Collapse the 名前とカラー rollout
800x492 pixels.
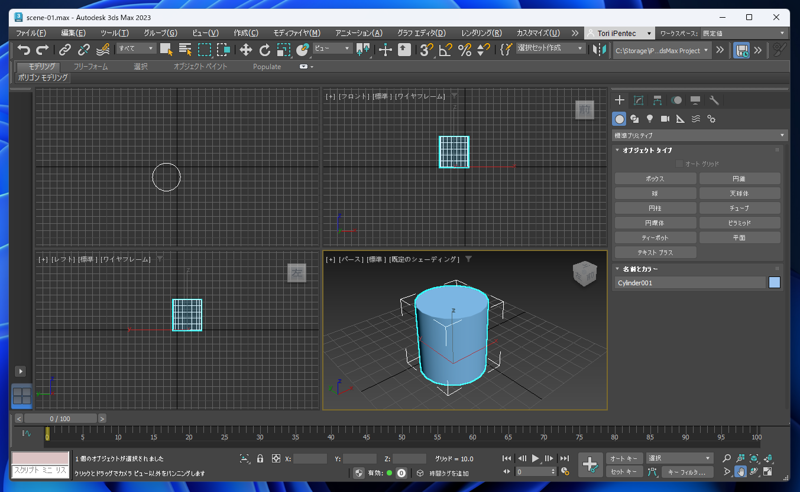point(638,269)
